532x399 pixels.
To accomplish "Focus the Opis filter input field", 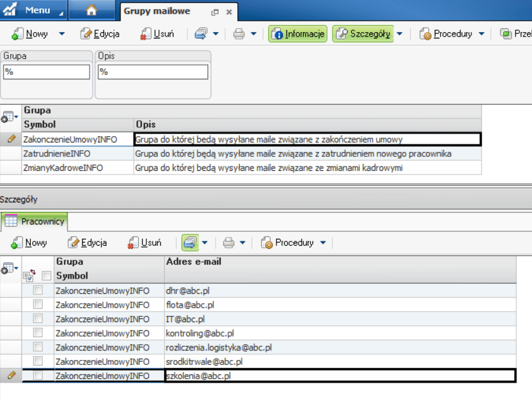I will tap(153, 72).
